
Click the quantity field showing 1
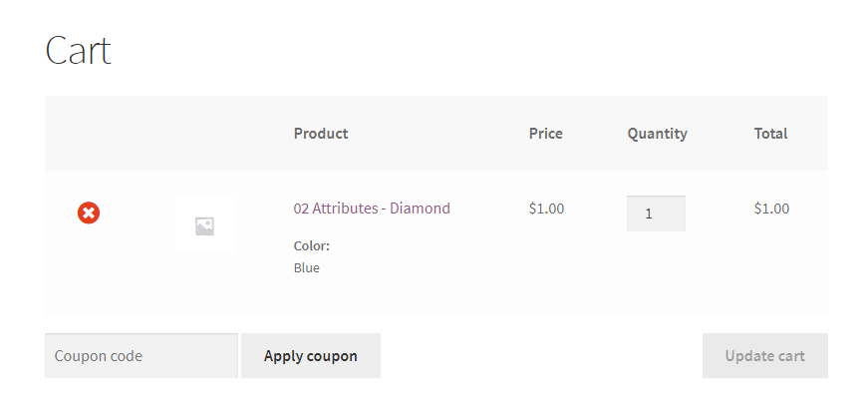click(x=655, y=213)
